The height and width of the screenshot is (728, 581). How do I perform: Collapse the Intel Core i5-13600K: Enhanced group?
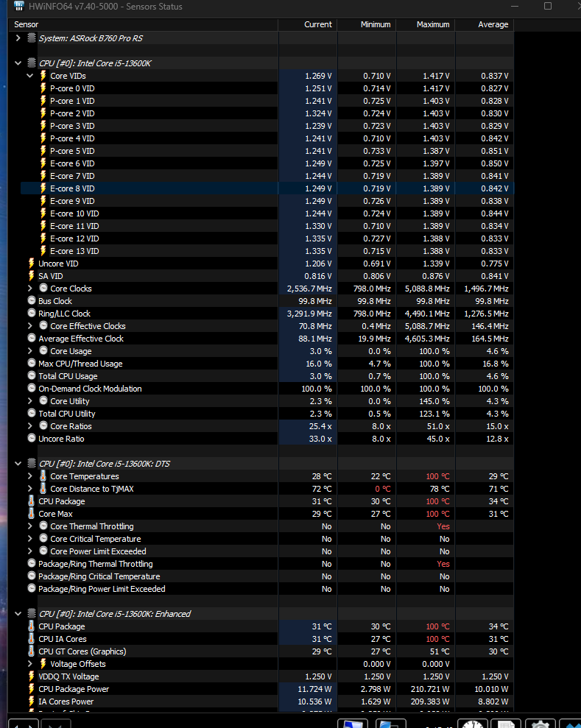tap(18, 614)
